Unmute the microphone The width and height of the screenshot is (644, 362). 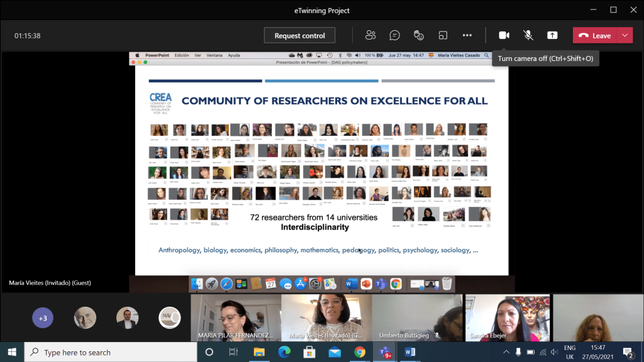528,35
